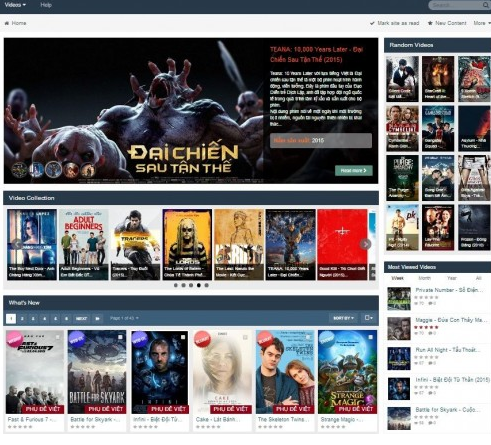Viewport: 491px width, 445px height.
Task: Click the NEXT pagination button
Action: point(81,319)
